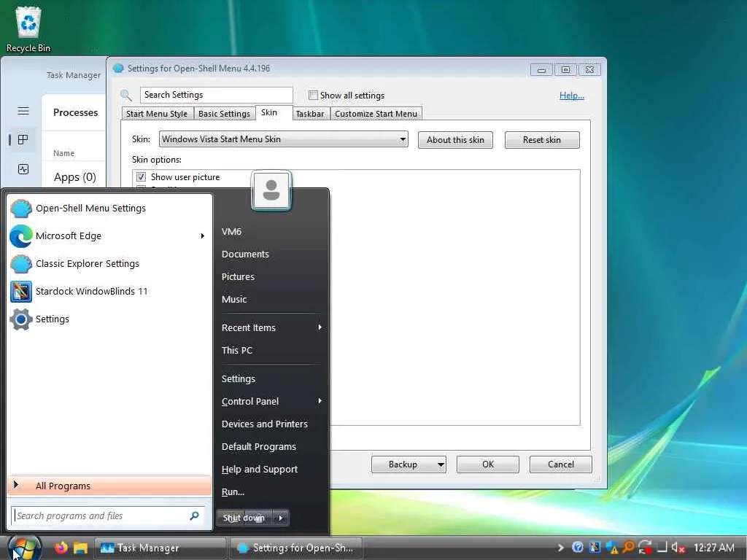747x560 pixels.
Task: Click the Processes heading in Task Manager
Action: (75, 112)
